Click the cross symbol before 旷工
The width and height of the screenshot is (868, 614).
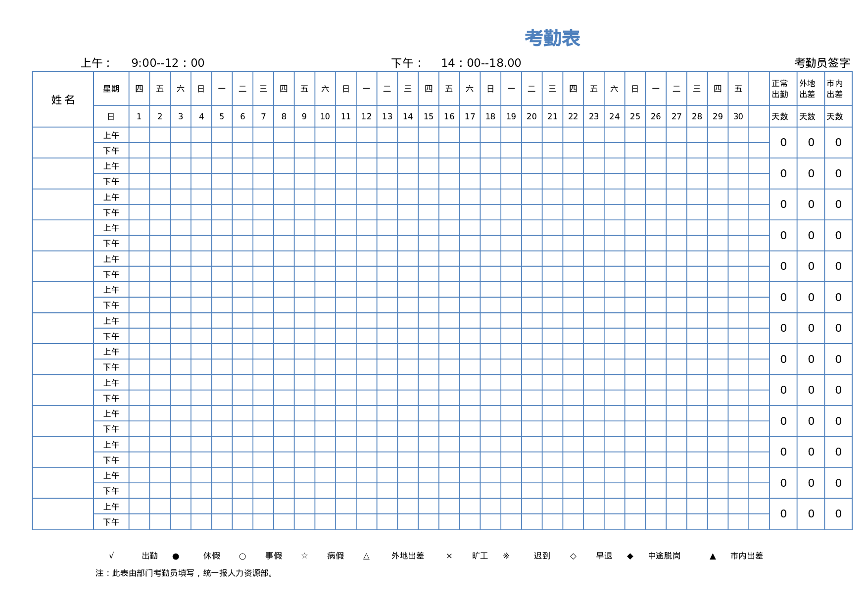(x=449, y=556)
